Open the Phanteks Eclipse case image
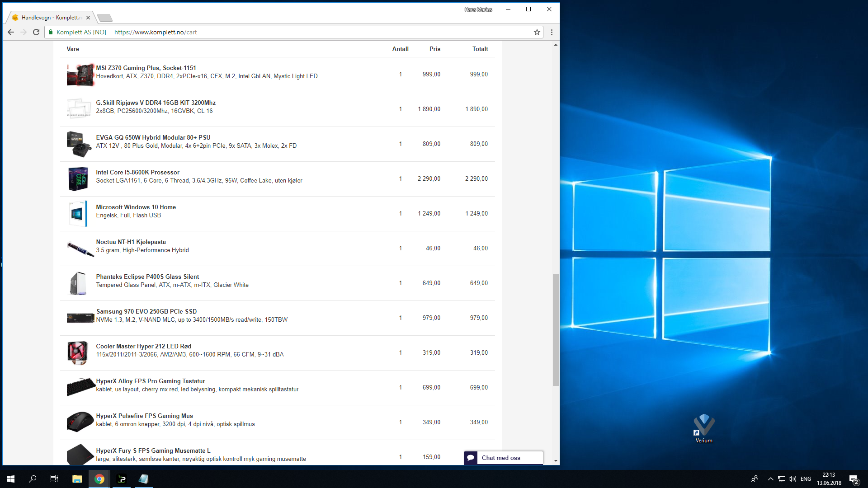Viewport: 868px width, 488px height. click(x=78, y=283)
